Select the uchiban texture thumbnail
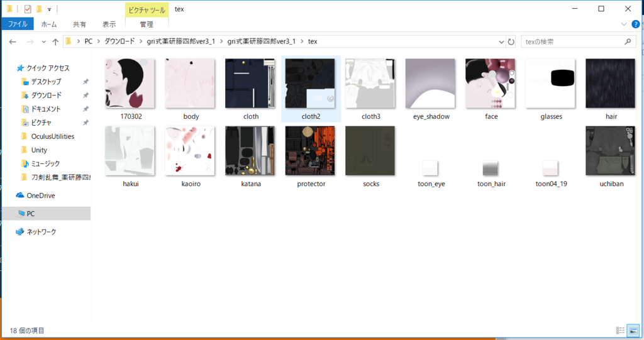 tap(610, 151)
